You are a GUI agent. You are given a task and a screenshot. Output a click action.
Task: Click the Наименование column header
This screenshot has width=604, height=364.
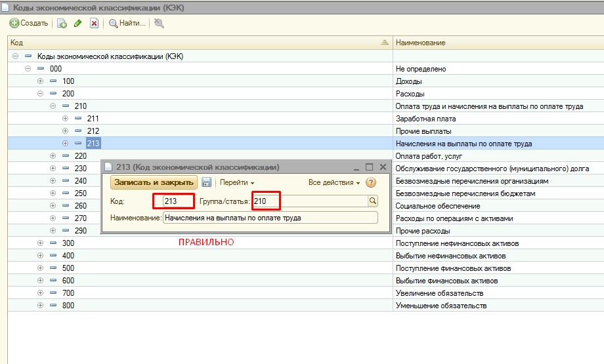[498, 43]
